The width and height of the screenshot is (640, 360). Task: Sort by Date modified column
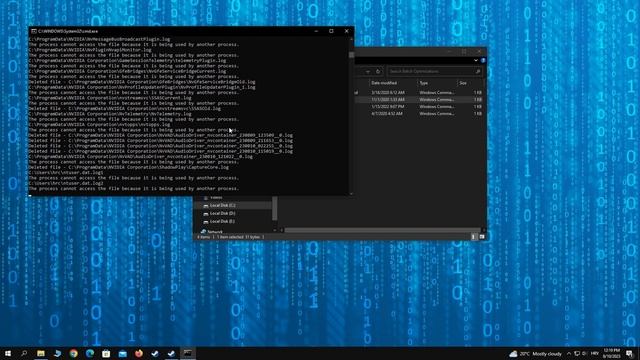click(x=384, y=83)
